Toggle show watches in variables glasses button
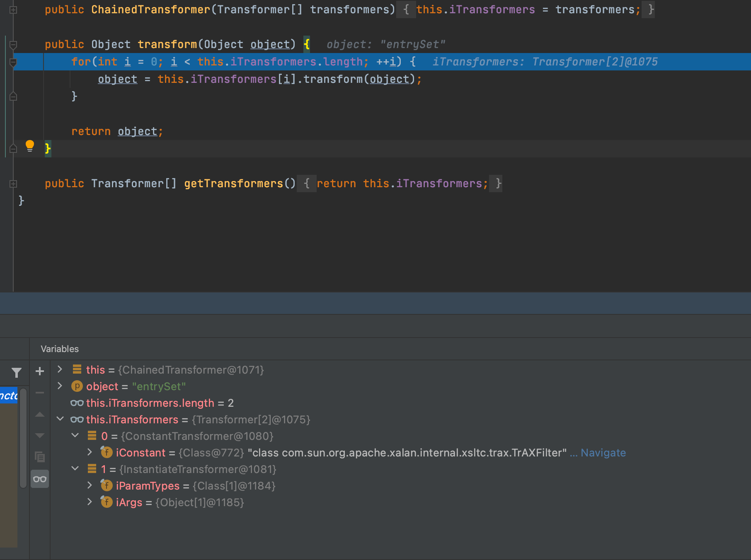Viewport: 751px width, 560px height. coord(40,479)
